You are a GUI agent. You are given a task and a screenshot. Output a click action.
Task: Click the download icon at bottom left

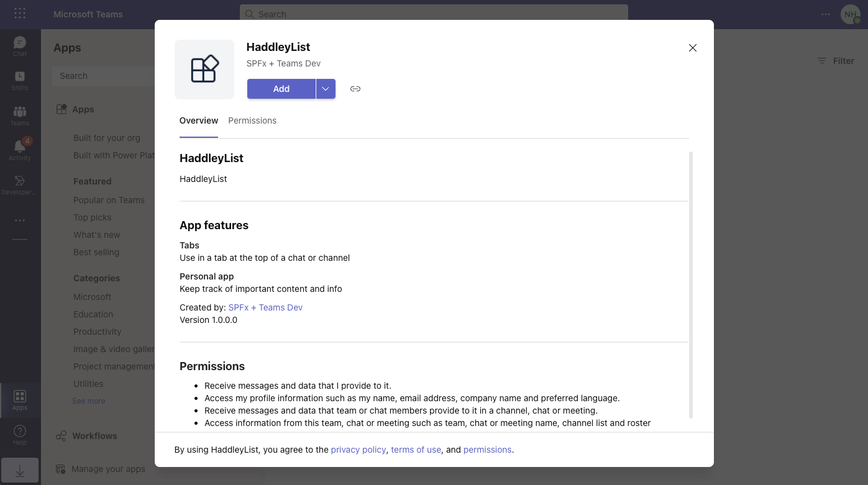pos(20,471)
